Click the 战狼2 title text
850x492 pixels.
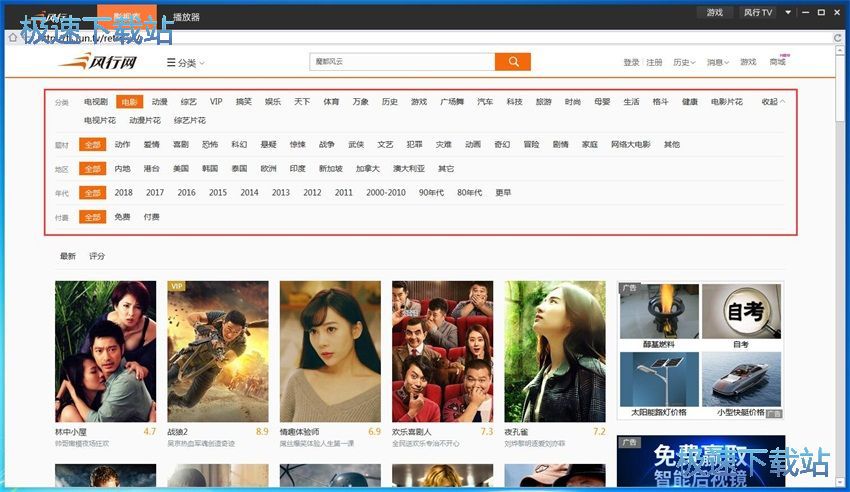coord(177,432)
